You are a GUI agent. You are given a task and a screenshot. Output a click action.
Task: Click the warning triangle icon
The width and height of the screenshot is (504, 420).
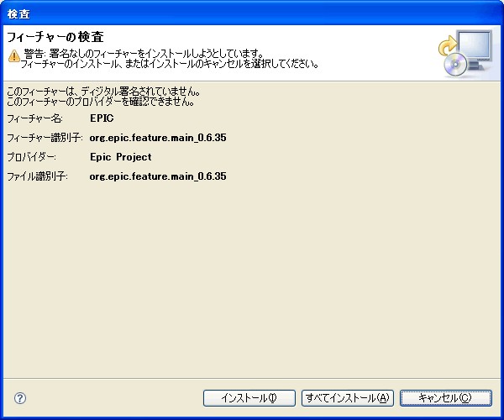coord(13,55)
